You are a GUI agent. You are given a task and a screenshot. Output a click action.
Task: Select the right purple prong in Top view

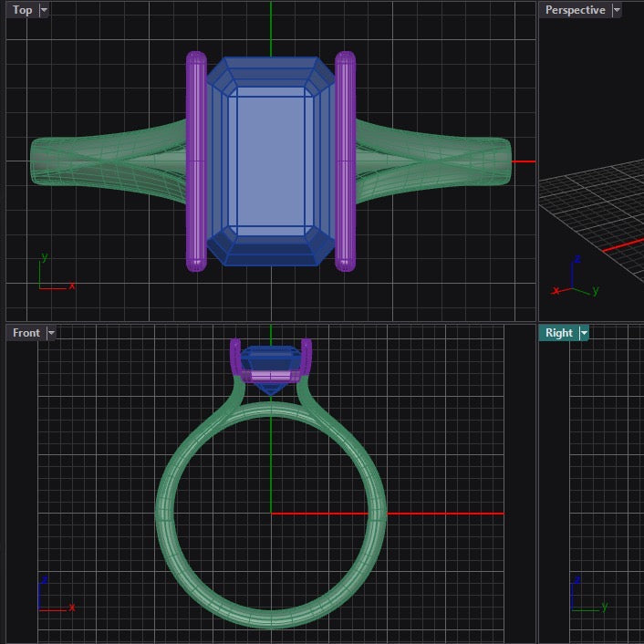[x=346, y=161]
